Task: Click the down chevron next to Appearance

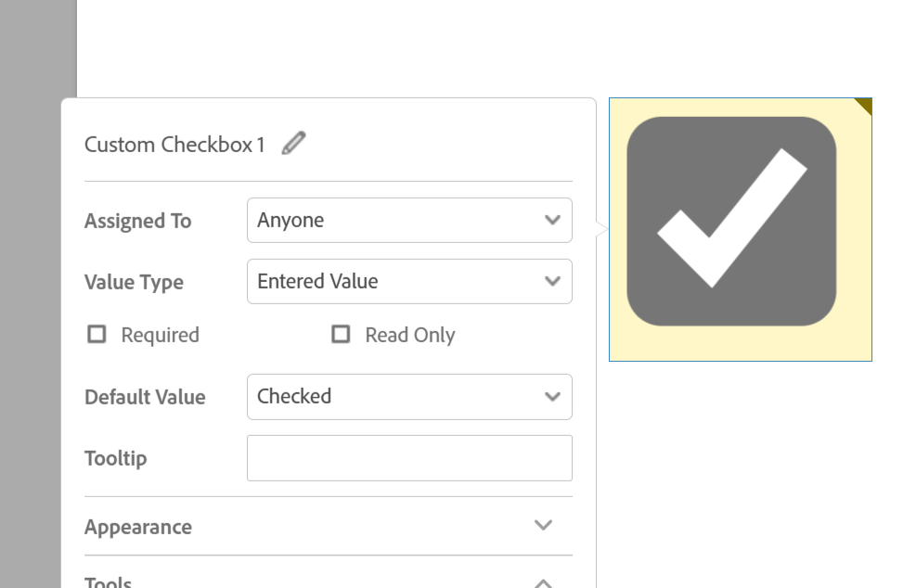Action: click(543, 524)
